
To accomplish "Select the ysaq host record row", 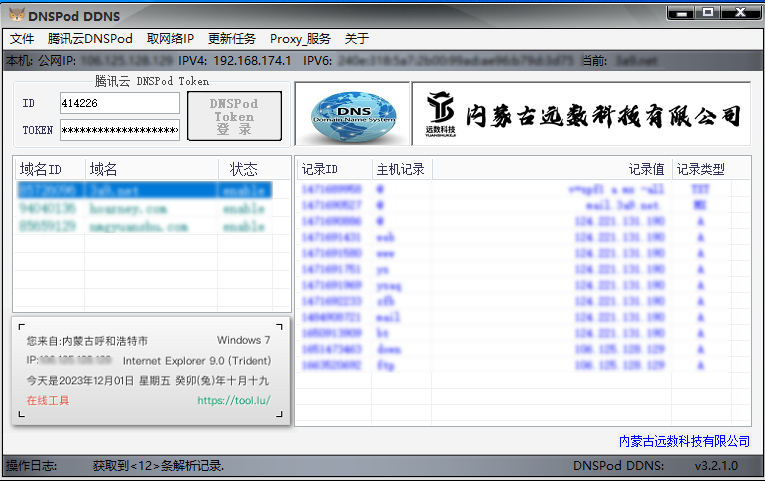I will click(x=514, y=285).
